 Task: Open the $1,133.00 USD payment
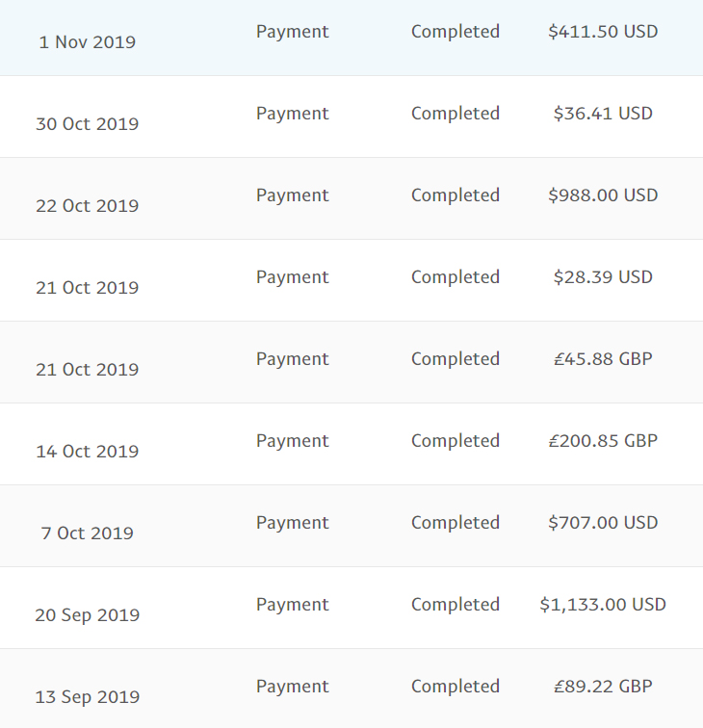tap(603, 605)
